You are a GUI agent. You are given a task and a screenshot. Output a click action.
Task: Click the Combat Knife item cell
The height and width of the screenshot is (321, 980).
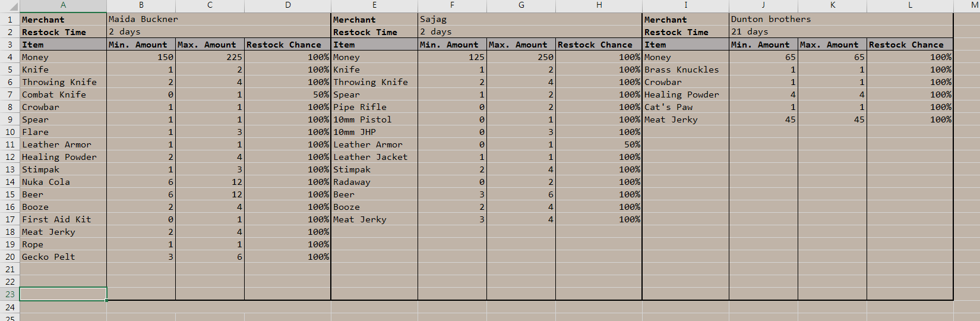63,95
